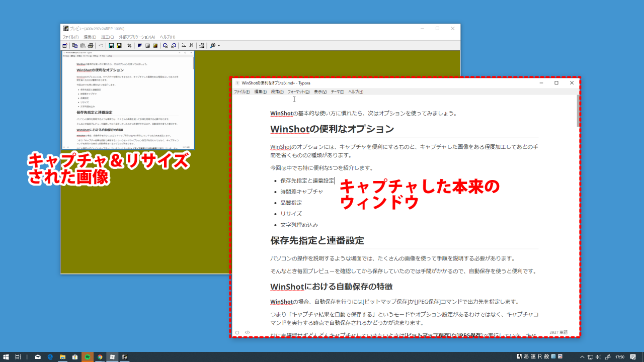
Task: Click the sepia conversion icon
Action: click(x=155, y=46)
